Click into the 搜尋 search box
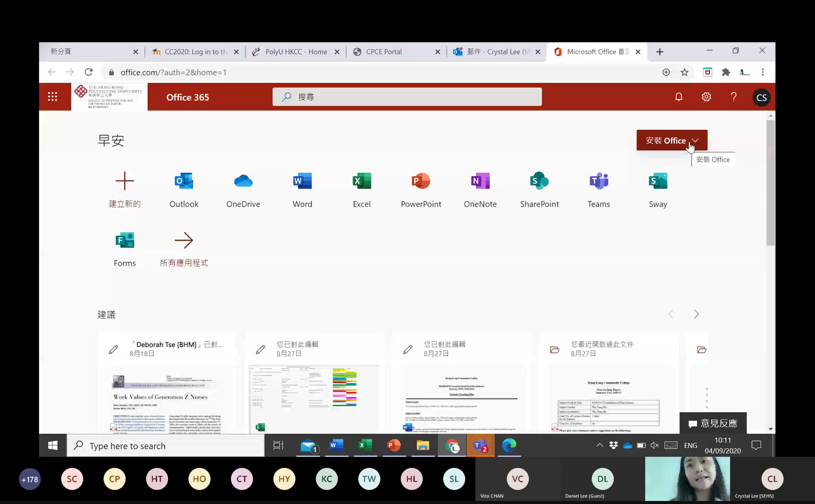The width and height of the screenshot is (815, 504). tap(407, 97)
